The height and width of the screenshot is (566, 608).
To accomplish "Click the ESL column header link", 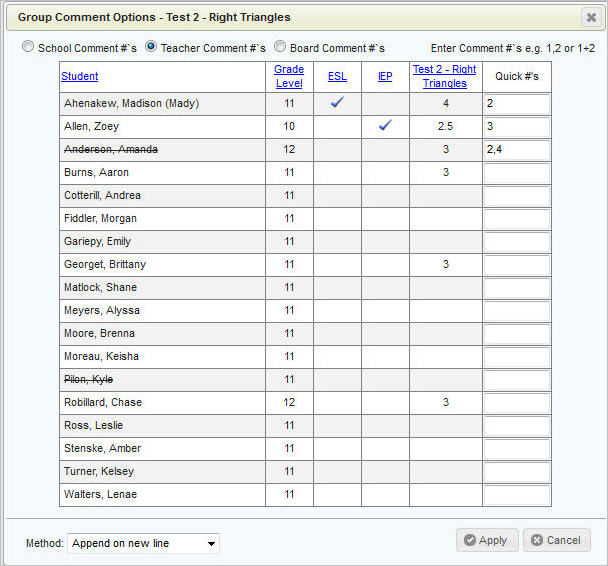I will pos(337,77).
